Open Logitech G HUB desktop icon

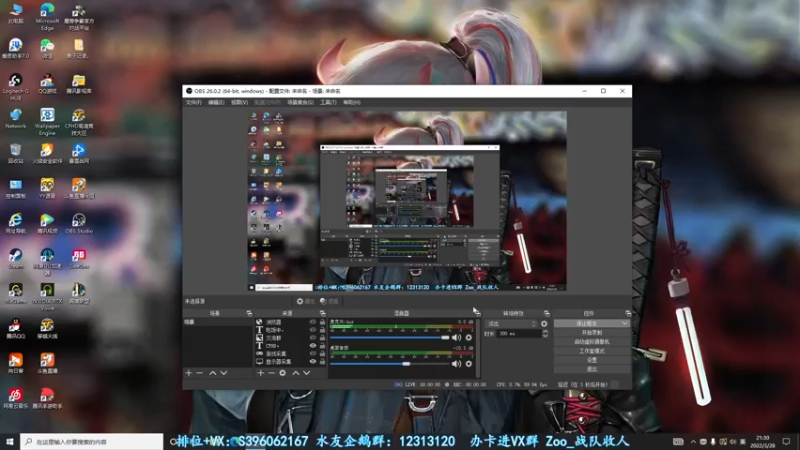click(15, 87)
